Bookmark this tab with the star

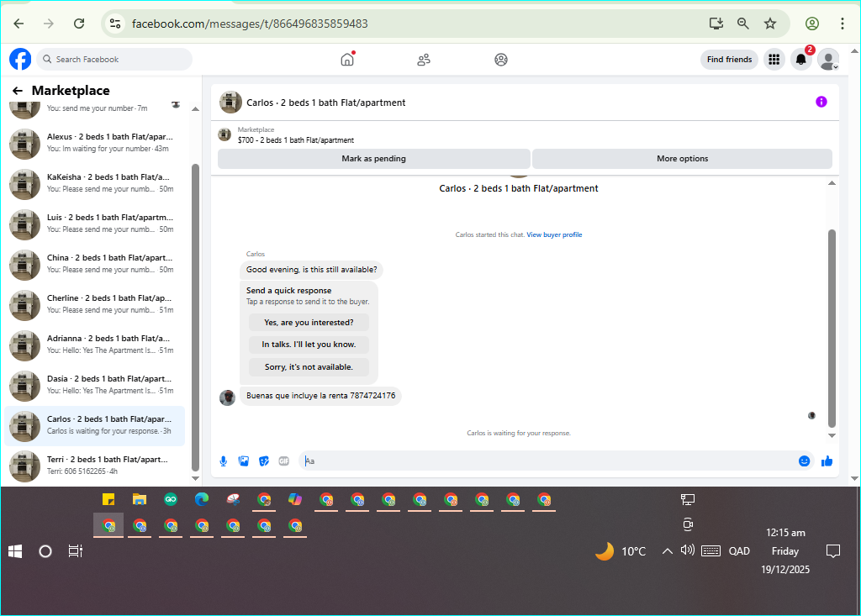tap(770, 24)
